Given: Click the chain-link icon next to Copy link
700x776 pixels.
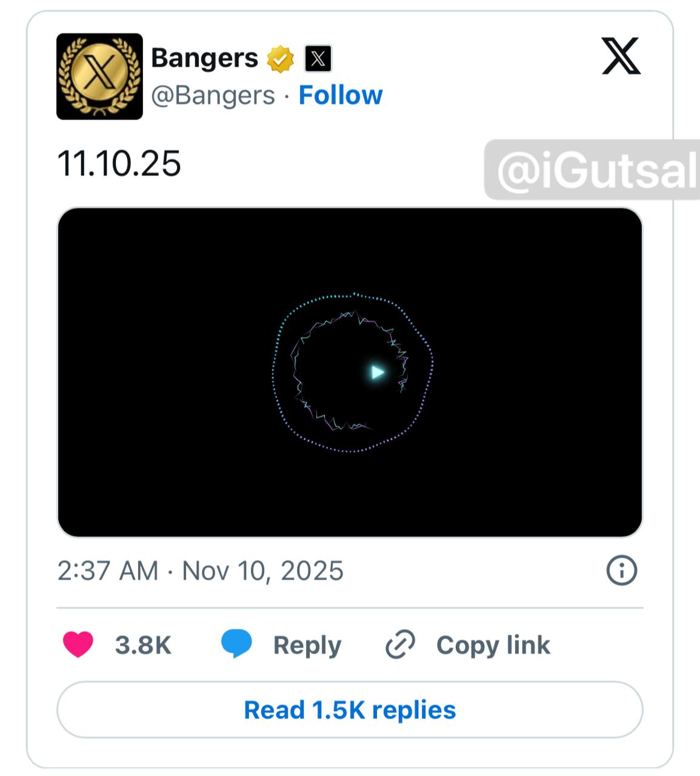Looking at the screenshot, I should tap(401, 644).
